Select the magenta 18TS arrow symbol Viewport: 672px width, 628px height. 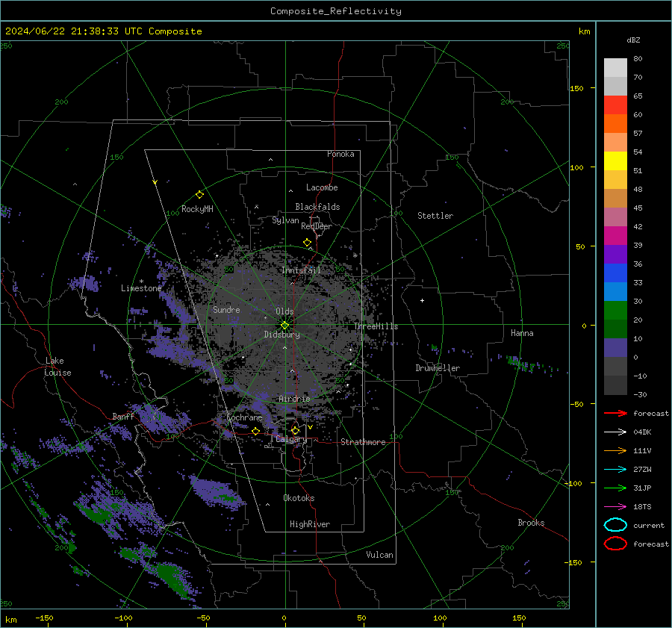tap(615, 507)
